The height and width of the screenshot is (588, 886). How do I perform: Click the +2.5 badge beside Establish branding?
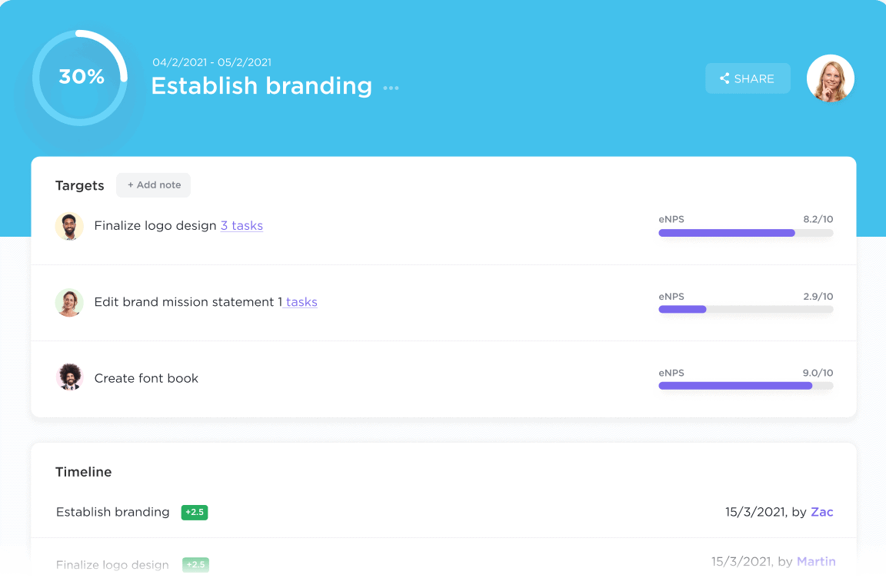click(195, 512)
